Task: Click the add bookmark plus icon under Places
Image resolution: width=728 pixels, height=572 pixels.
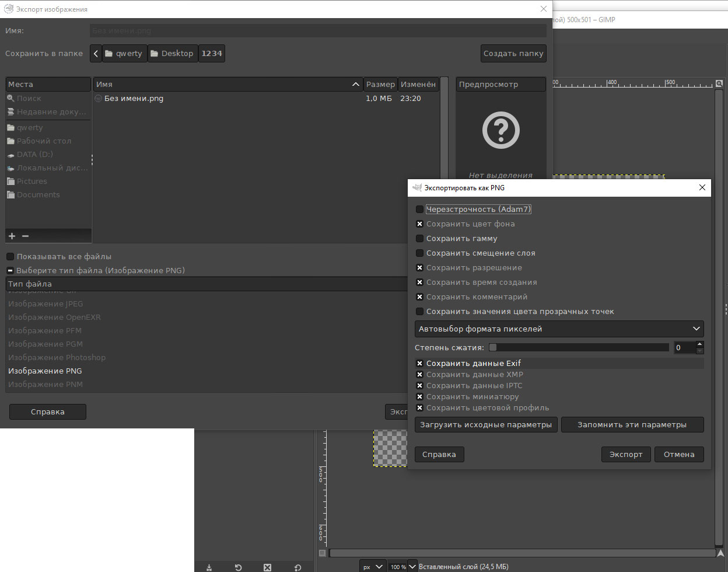Action: 12,236
